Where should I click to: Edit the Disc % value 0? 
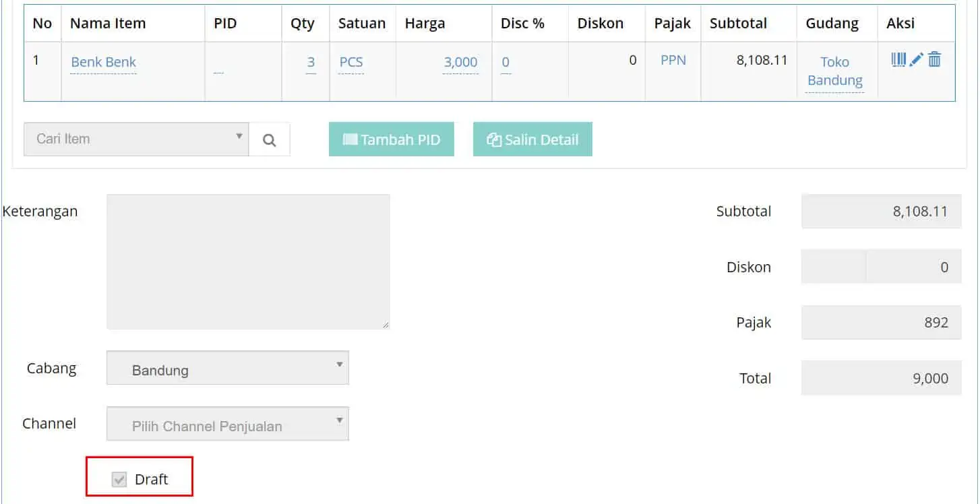click(506, 62)
